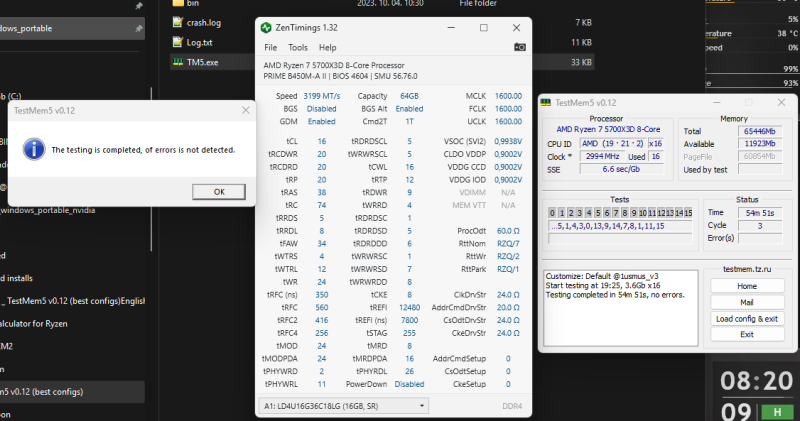Open the ZenTimings Help menu
The image size is (800, 421).
[328, 47]
